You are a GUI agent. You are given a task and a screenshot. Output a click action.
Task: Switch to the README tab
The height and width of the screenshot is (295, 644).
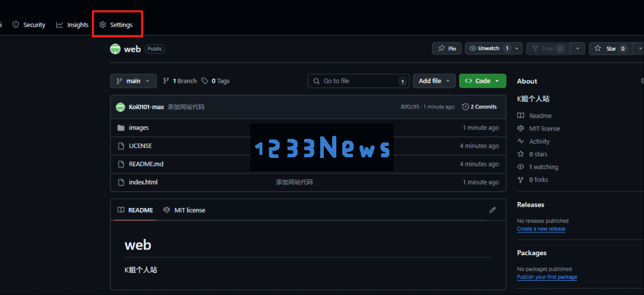[x=135, y=210]
